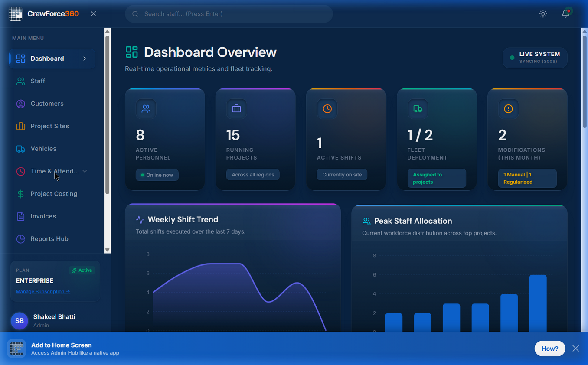Image resolution: width=588 pixels, height=365 pixels.
Task: Click the 1 / 2 Fleet Deployment value
Action: click(x=420, y=135)
